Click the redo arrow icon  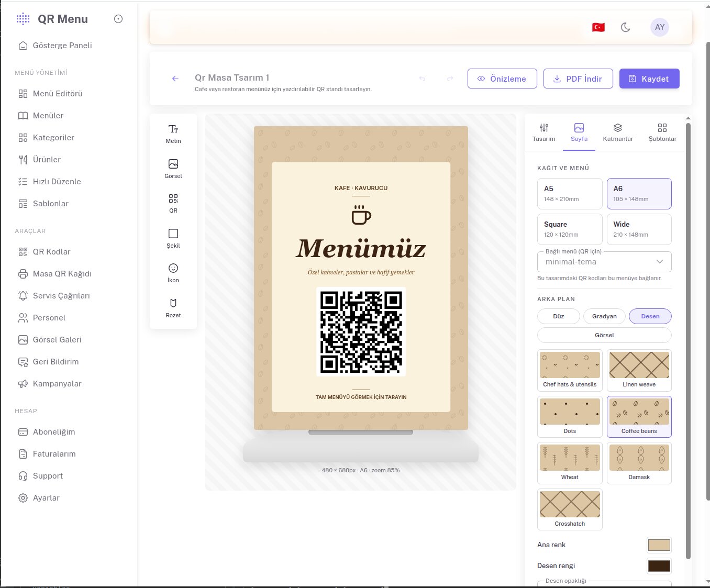tap(450, 79)
